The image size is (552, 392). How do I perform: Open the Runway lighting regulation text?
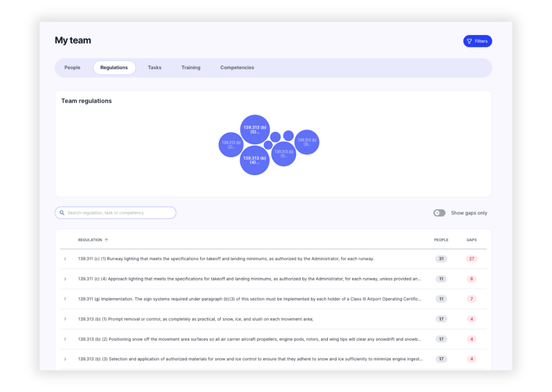[x=226, y=259]
